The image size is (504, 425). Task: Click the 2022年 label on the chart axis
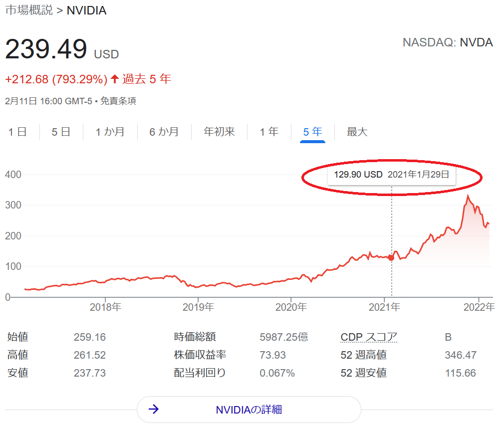point(478,307)
